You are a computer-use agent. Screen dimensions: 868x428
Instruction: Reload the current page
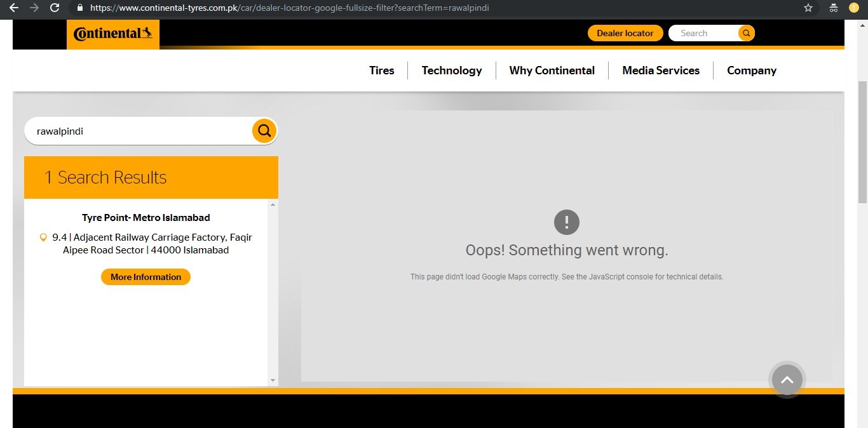[55, 8]
